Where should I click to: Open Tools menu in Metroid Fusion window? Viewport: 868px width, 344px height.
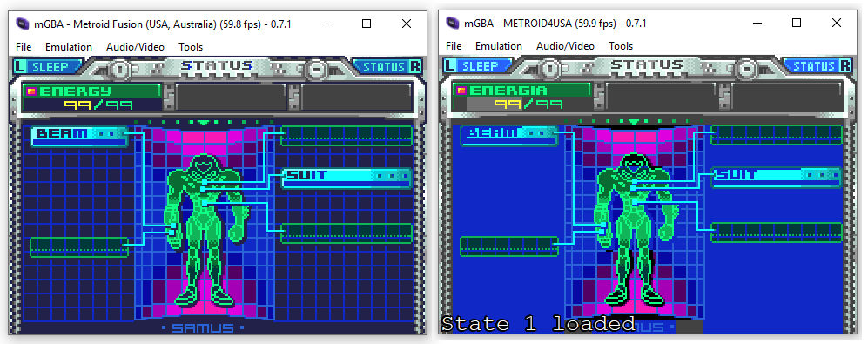pos(191,47)
